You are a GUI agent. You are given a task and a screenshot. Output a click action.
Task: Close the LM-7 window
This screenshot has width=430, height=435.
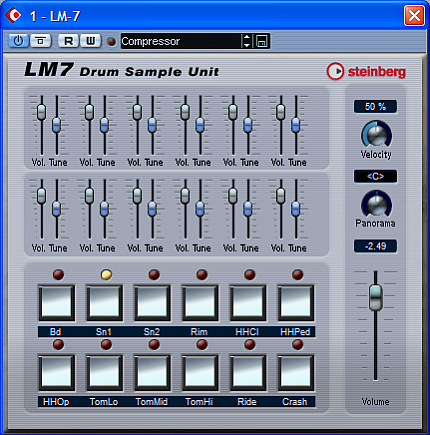coord(414,15)
